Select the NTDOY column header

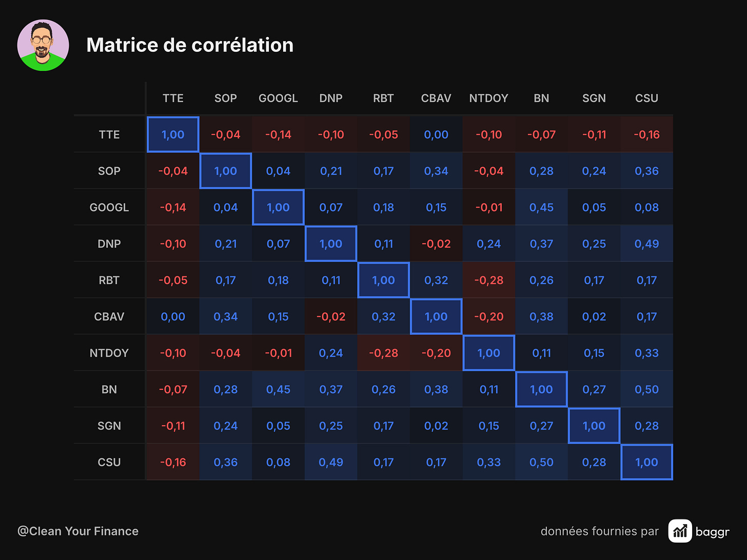(488, 98)
